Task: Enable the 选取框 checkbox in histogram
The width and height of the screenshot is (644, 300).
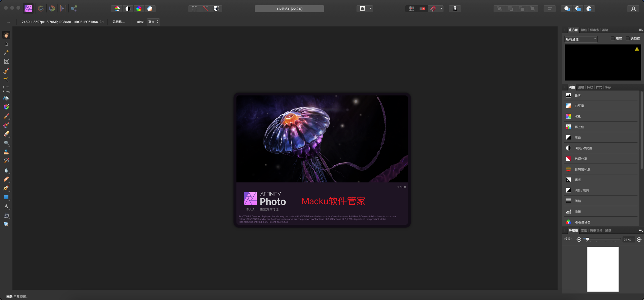Action: pyautogui.click(x=628, y=39)
